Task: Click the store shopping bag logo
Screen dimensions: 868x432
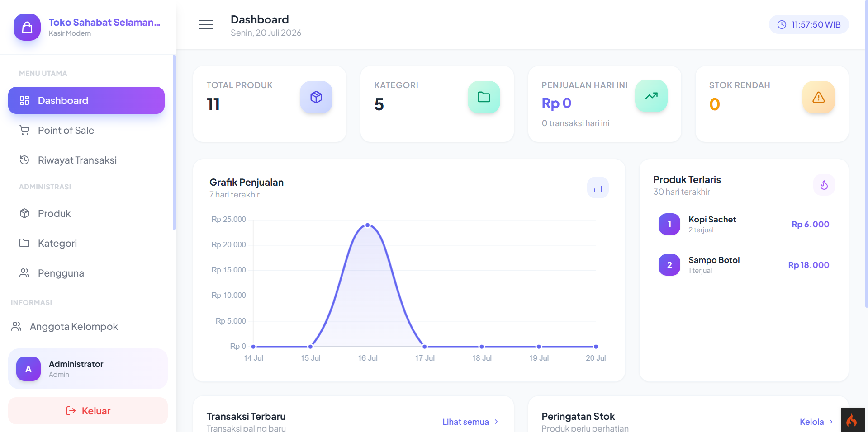Action: point(27,27)
